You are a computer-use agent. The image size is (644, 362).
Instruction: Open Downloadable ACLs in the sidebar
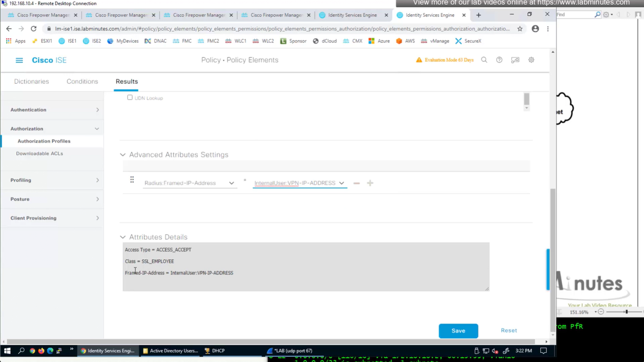39,154
